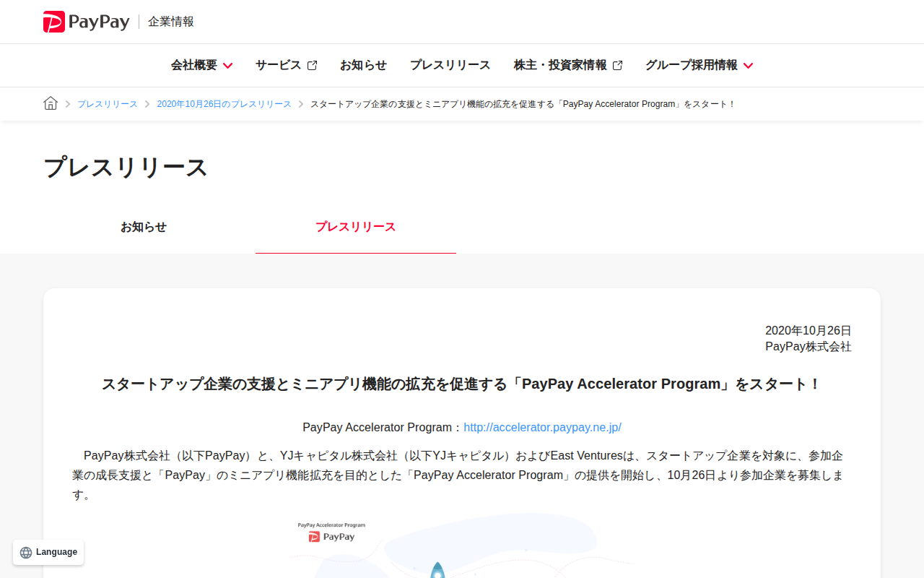Open the 企業情報 header link

[171, 22]
